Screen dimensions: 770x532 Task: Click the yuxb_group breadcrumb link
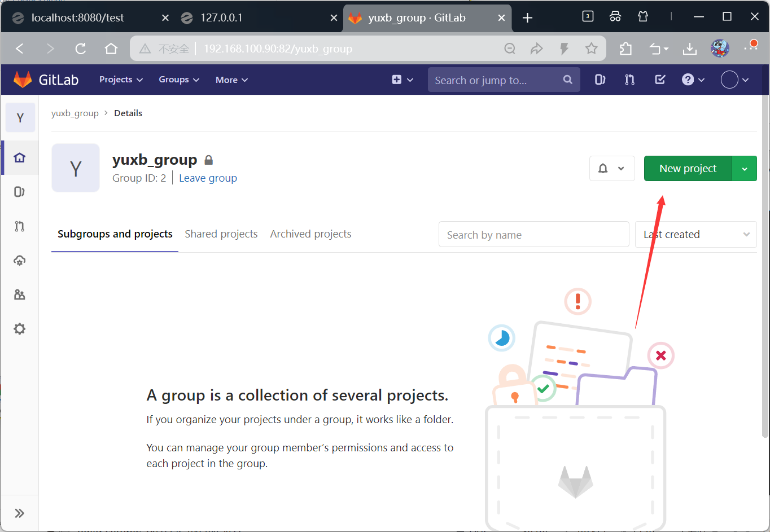(x=75, y=113)
